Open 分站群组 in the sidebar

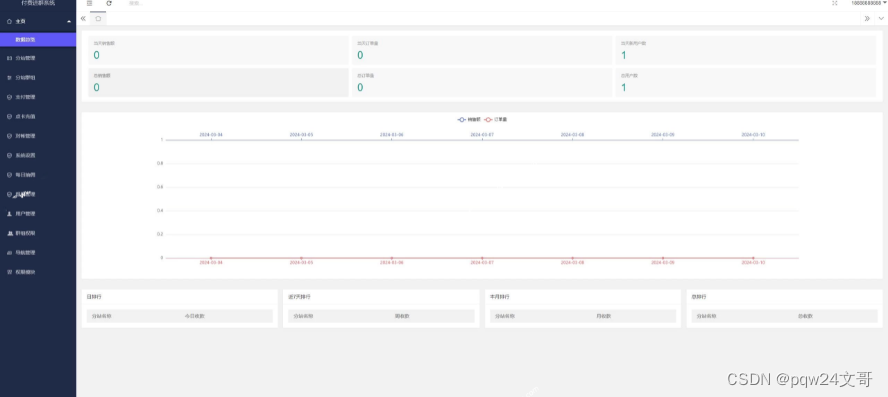tap(38, 78)
